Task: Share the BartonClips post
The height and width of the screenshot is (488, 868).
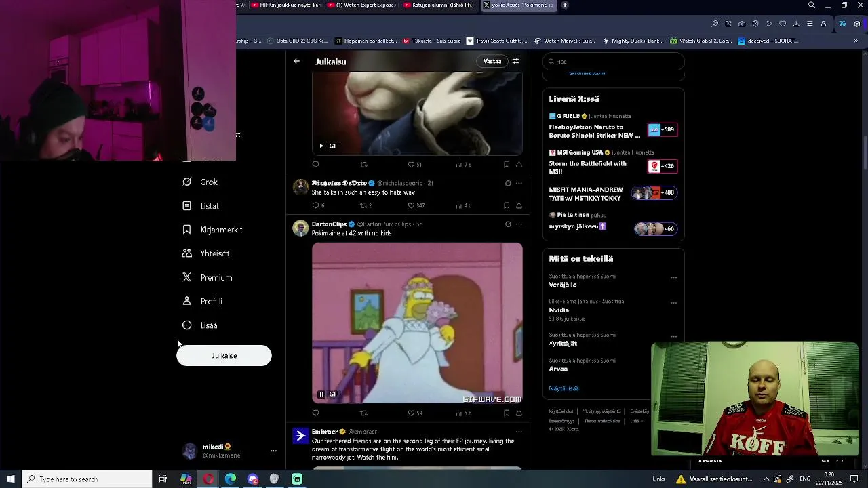Action: (519, 413)
